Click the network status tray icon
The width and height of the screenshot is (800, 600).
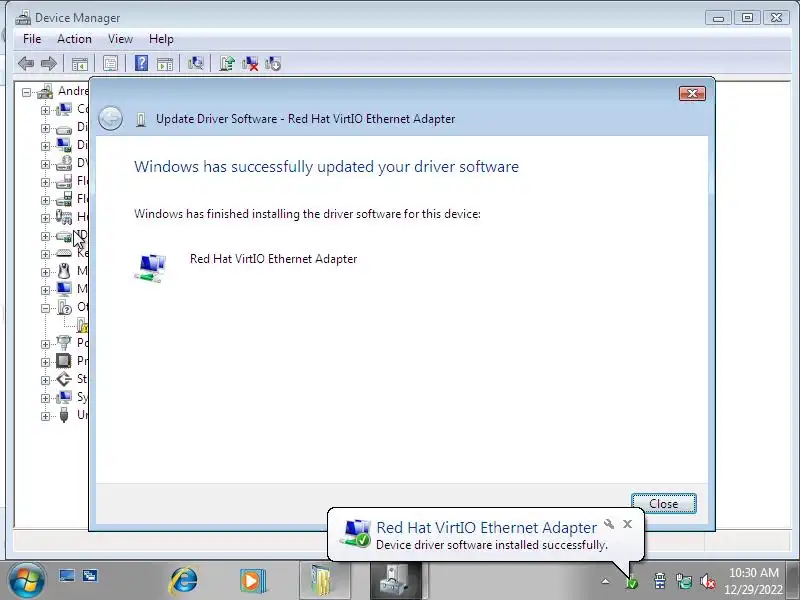click(x=684, y=581)
